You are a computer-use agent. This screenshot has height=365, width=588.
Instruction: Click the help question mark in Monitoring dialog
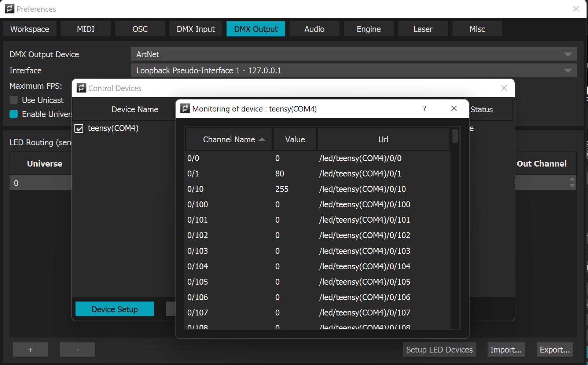[425, 109]
